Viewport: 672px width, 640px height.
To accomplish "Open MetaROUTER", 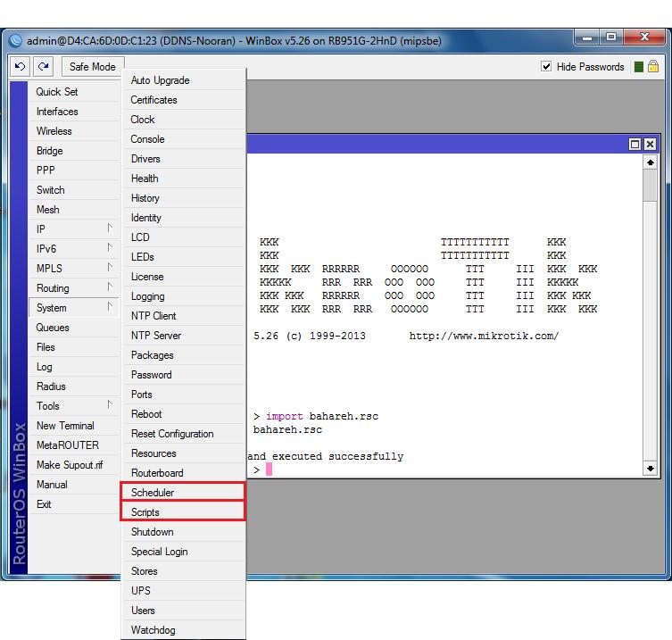I will (x=74, y=445).
